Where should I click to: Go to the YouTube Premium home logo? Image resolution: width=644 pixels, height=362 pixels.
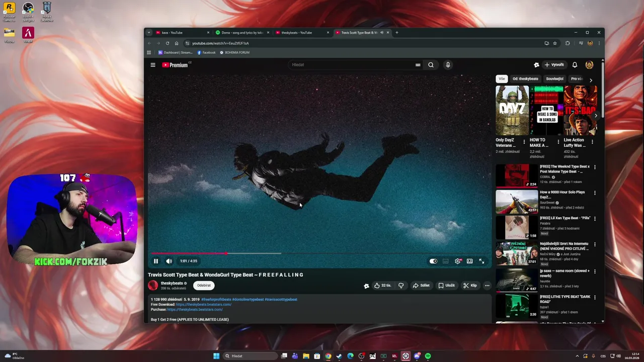pyautogui.click(x=176, y=65)
